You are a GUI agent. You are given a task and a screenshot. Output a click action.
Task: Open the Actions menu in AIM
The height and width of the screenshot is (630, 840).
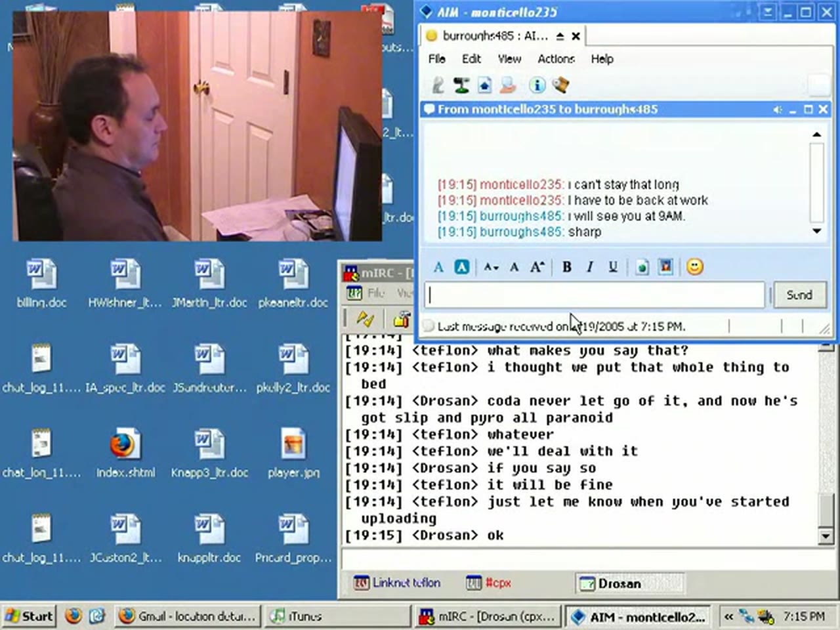click(x=556, y=58)
